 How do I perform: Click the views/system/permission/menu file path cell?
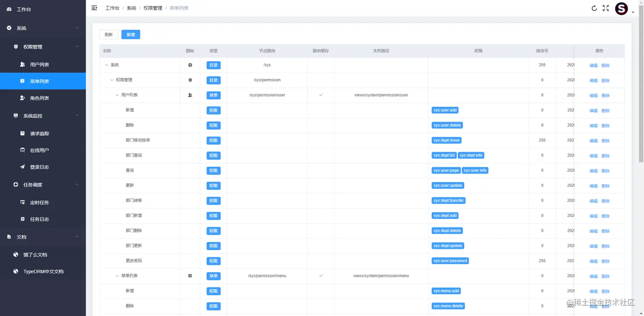point(381,276)
